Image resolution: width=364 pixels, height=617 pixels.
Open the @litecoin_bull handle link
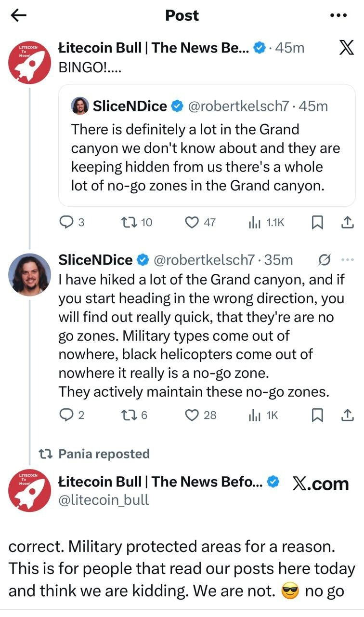click(x=103, y=500)
